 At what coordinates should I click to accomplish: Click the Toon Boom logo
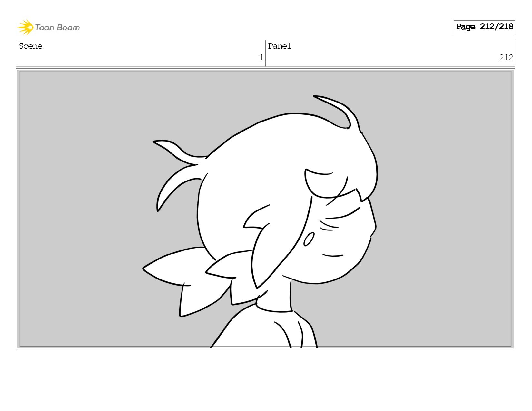49,27
